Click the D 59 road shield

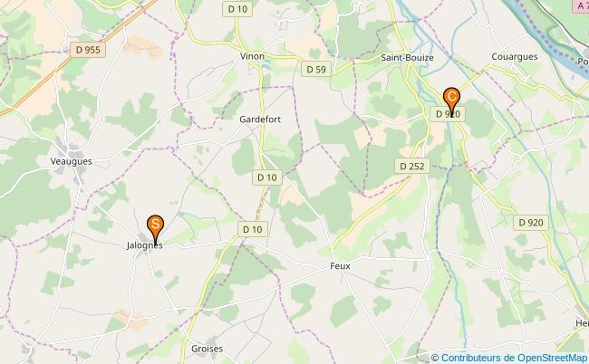[316, 70]
